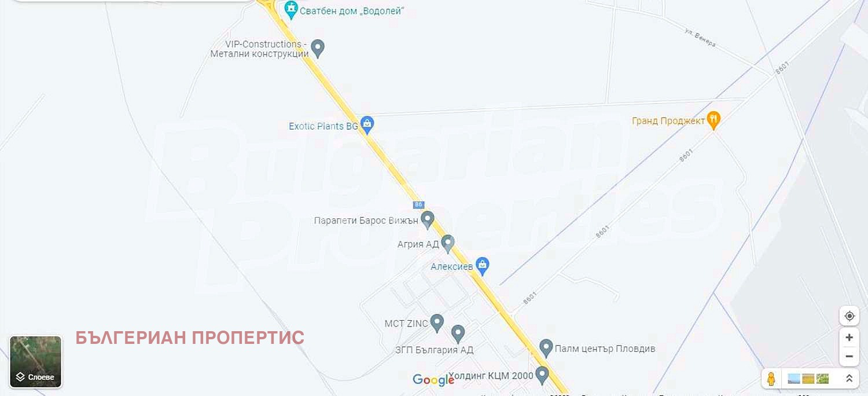
Task: Zoom out with the minus button
Action: pos(849,356)
